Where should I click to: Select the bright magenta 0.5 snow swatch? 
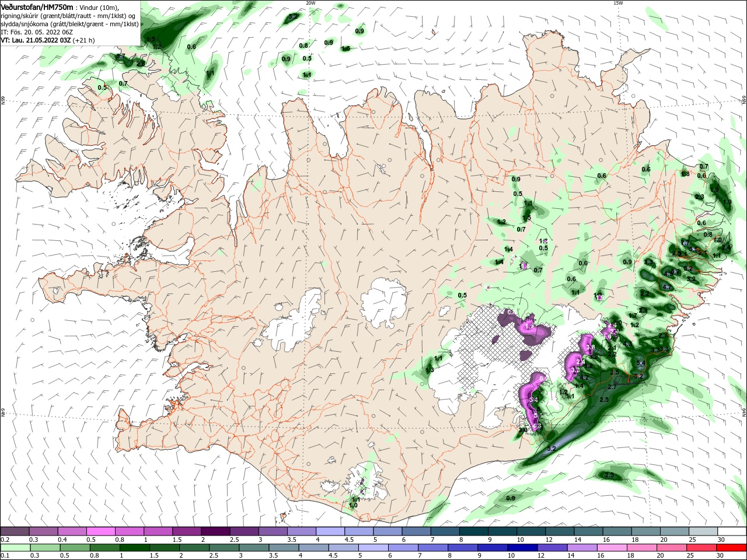click(x=100, y=531)
